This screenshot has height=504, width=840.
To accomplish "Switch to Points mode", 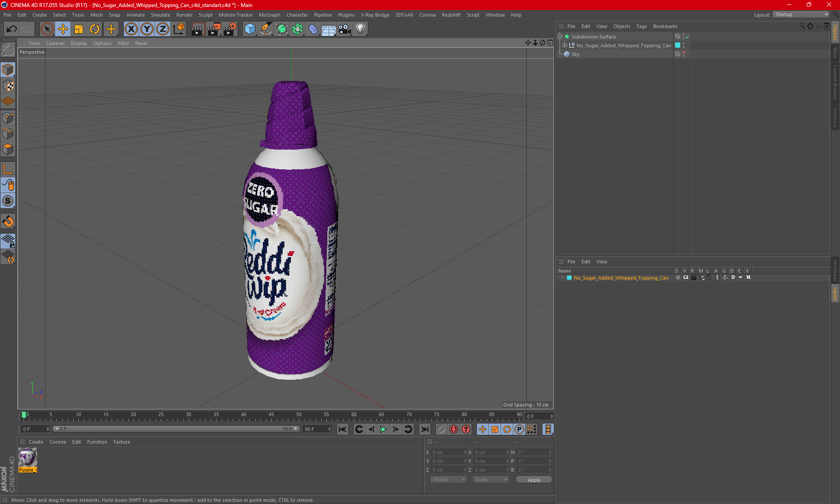I will [x=8, y=117].
